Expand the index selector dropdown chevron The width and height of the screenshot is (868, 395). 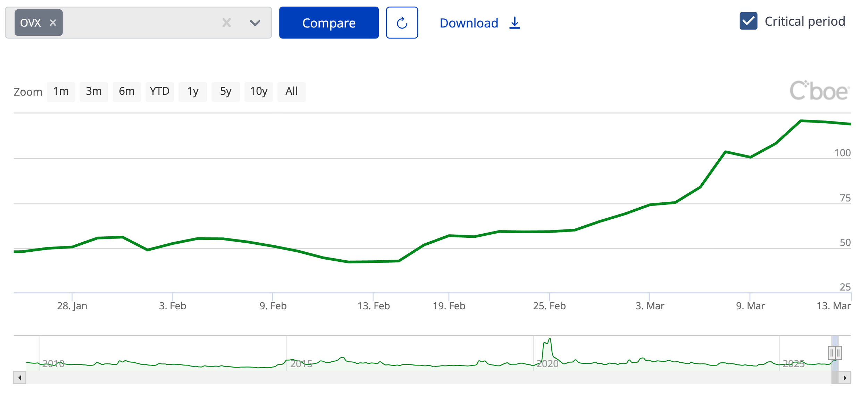(x=255, y=23)
